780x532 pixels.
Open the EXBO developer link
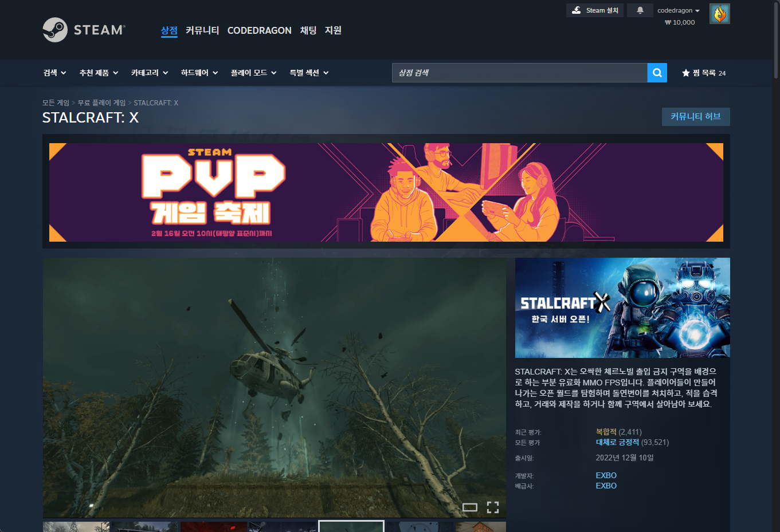click(606, 475)
